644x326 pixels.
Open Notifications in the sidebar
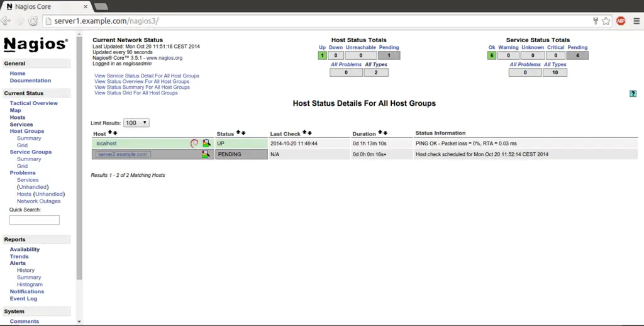click(27, 291)
